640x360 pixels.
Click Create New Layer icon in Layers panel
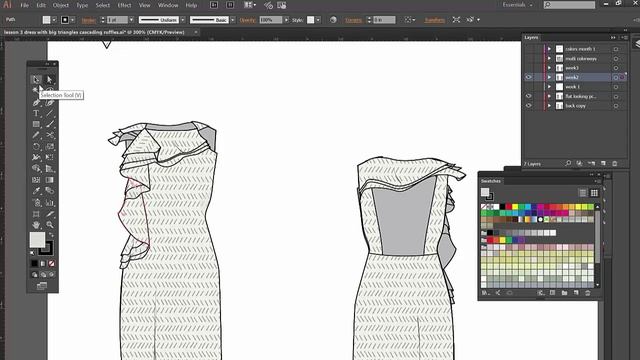click(603, 164)
